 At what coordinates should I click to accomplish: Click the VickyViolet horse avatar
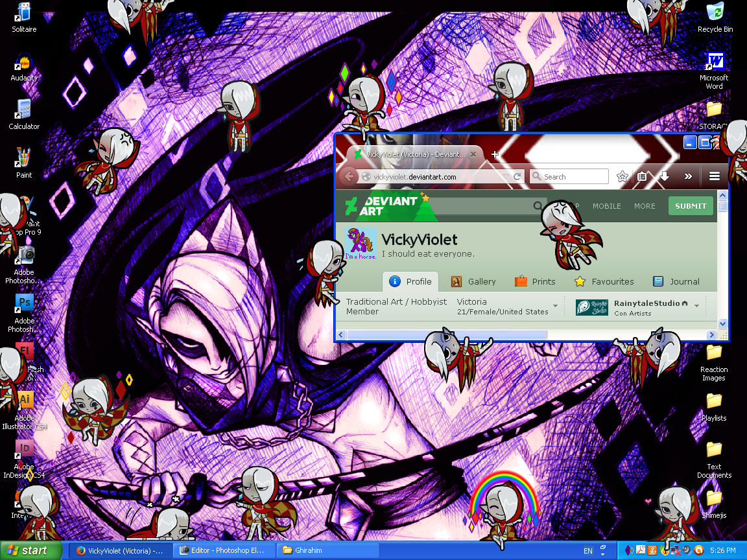(x=361, y=243)
